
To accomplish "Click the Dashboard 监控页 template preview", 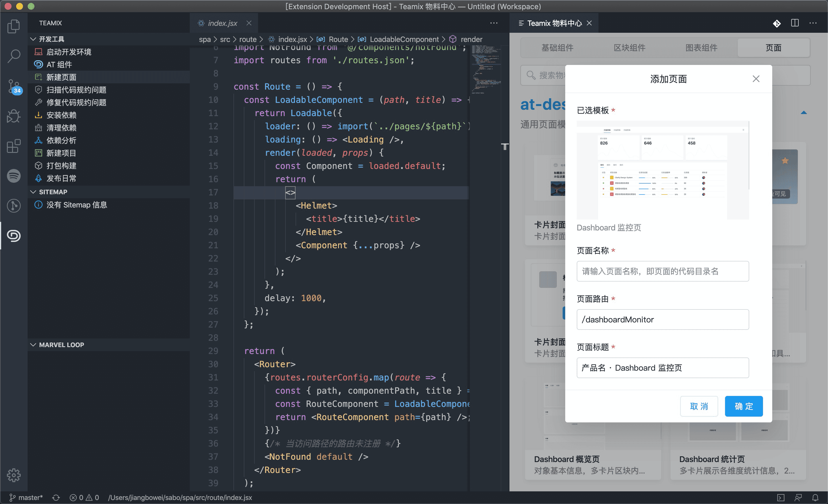I will tap(663, 170).
